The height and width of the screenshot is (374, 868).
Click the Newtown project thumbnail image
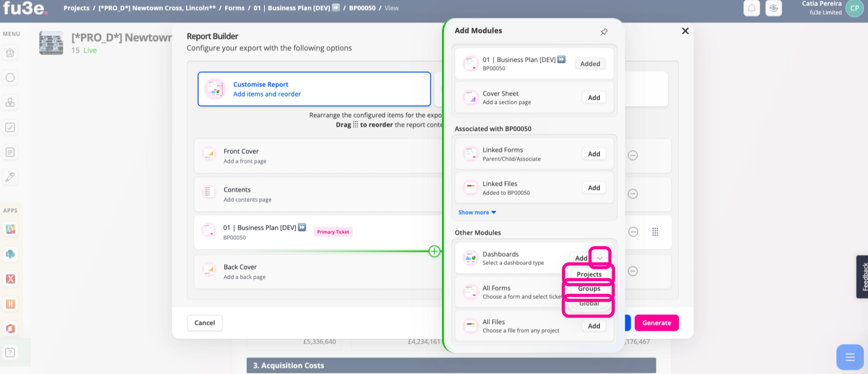tap(51, 43)
